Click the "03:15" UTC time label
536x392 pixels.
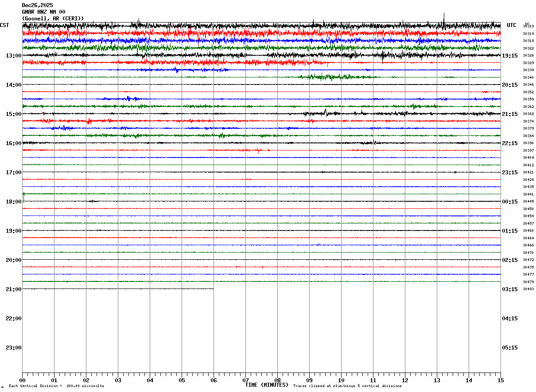[510, 289]
